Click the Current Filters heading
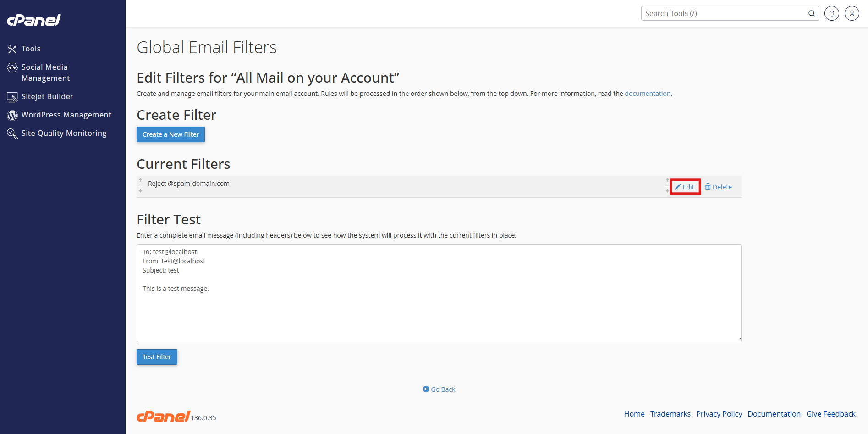 pyautogui.click(x=183, y=164)
